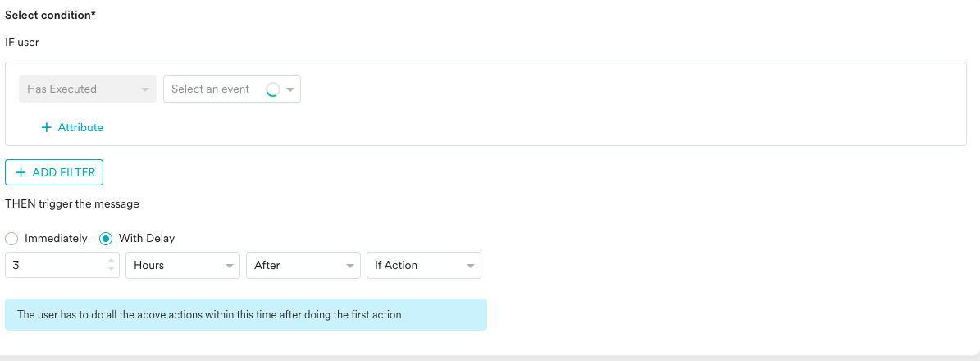Open the Has Executed dropdown
This screenshot has width=980, height=361.
(x=88, y=89)
